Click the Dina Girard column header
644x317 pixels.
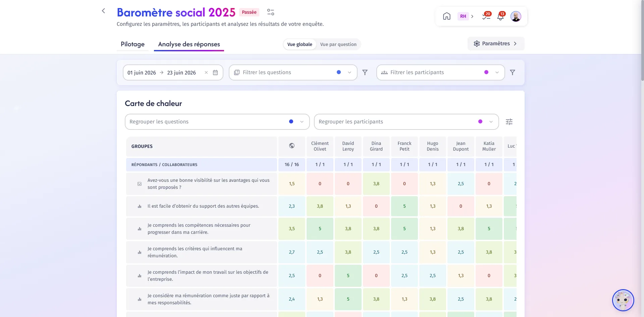pos(376,146)
